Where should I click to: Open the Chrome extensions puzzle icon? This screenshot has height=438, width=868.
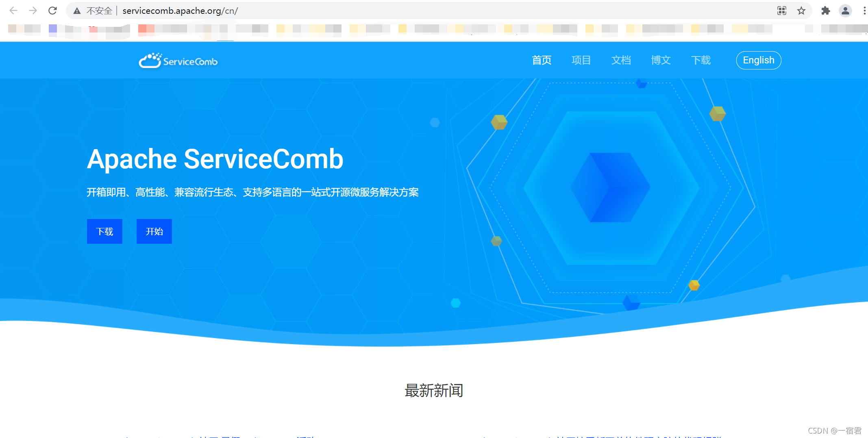(826, 11)
